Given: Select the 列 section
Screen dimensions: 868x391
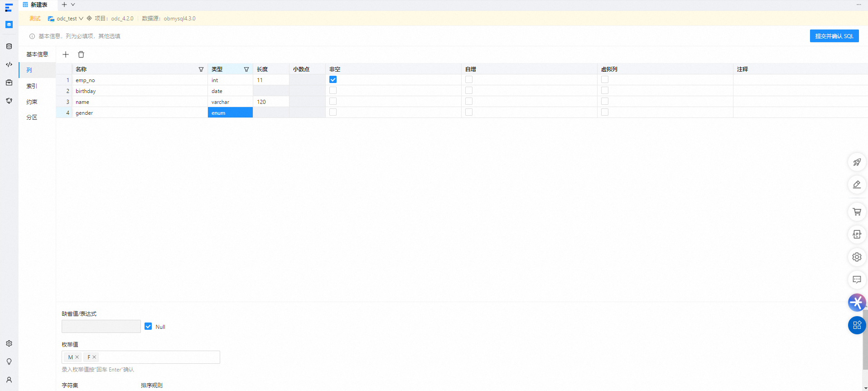Looking at the screenshot, I should click(x=37, y=70).
